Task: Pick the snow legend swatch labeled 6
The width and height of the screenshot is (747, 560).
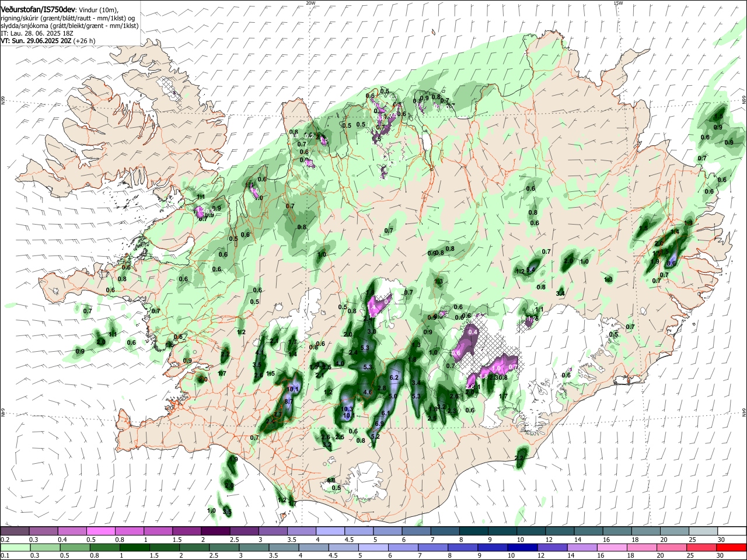Action: 417,531
